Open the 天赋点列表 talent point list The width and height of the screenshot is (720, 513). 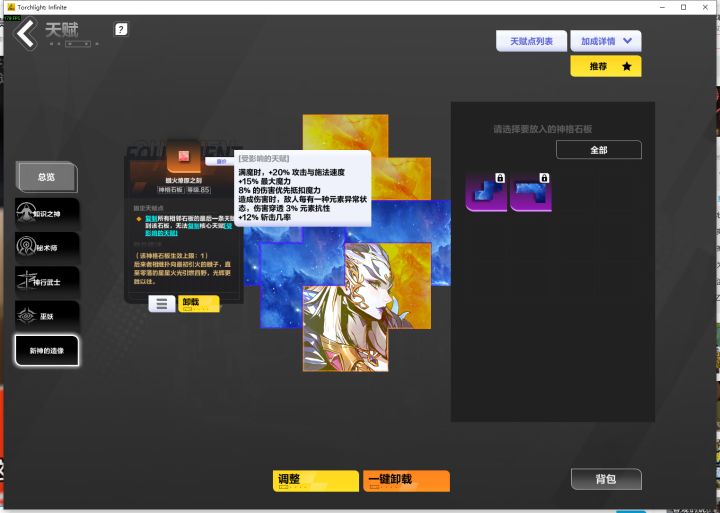coord(531,41)
